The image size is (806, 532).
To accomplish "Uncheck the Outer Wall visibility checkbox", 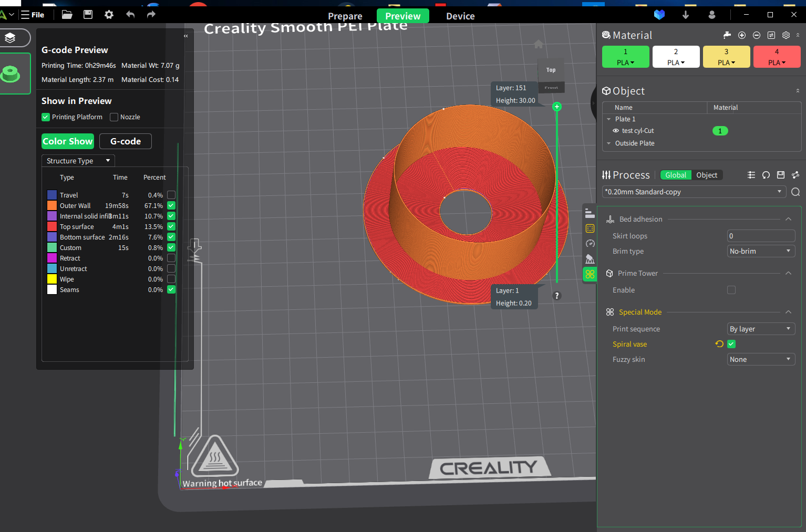I will click(171, 205).
